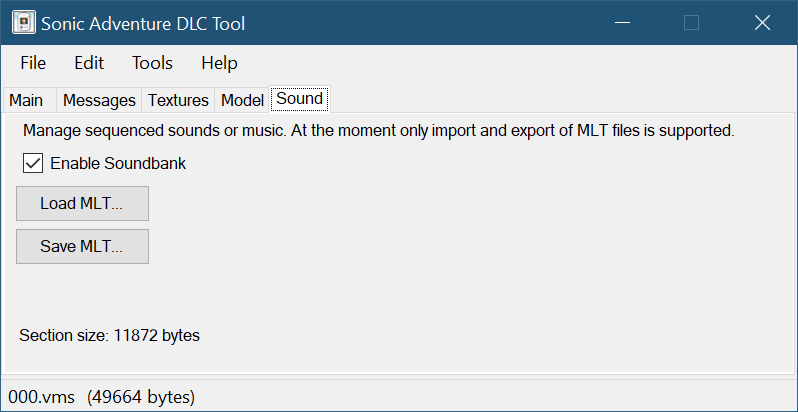The width and height of the screenshot is (798, 412).
Task: Open the File menu
Action: (x=33, y=63)
